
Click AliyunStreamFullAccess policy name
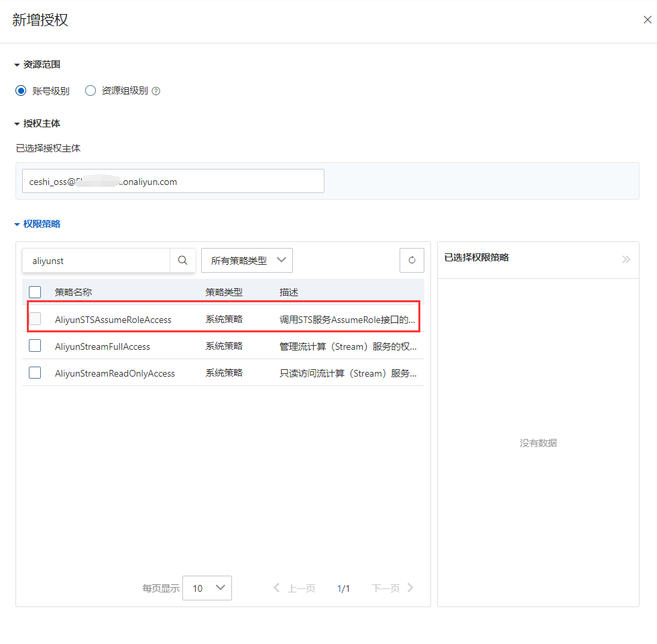coord(102,346)
